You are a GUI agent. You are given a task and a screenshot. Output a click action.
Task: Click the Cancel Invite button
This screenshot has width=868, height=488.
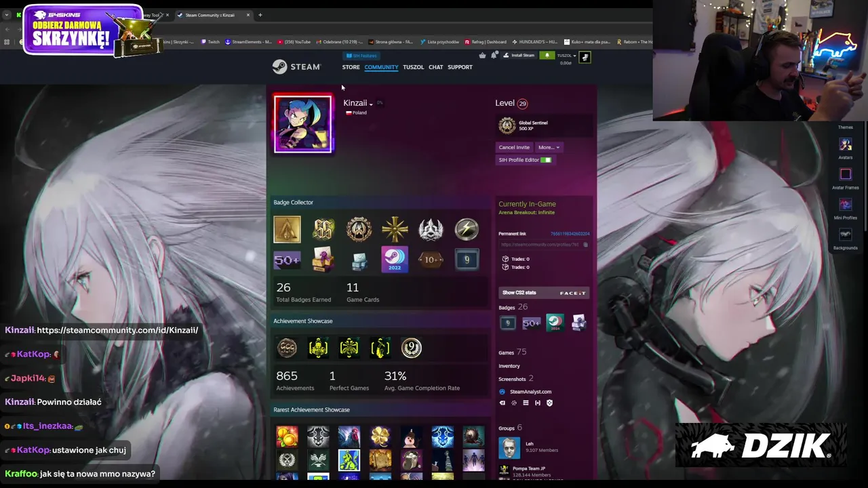[514, 147]
